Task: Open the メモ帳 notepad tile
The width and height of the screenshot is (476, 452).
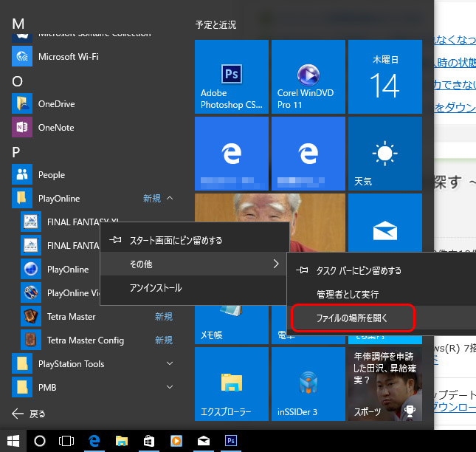Action: click(x=232, y=325)
